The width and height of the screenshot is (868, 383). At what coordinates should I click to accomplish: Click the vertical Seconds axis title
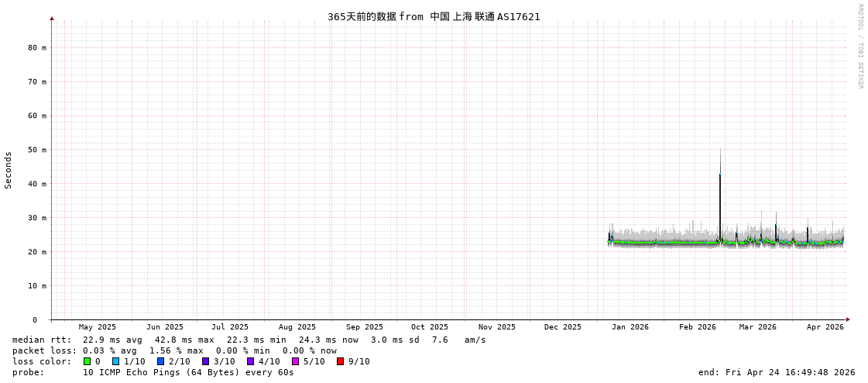click(x=9, y=170)
